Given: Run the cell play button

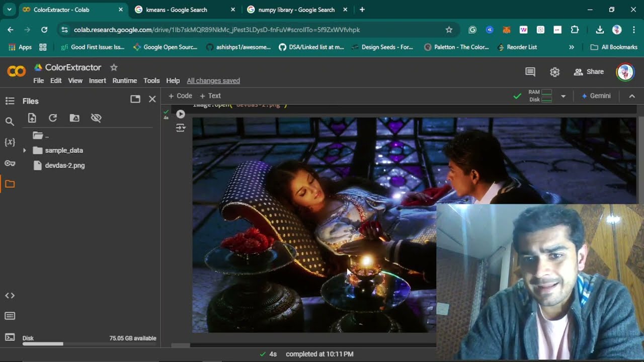Looking at the screenshot, I should (180, 114).
